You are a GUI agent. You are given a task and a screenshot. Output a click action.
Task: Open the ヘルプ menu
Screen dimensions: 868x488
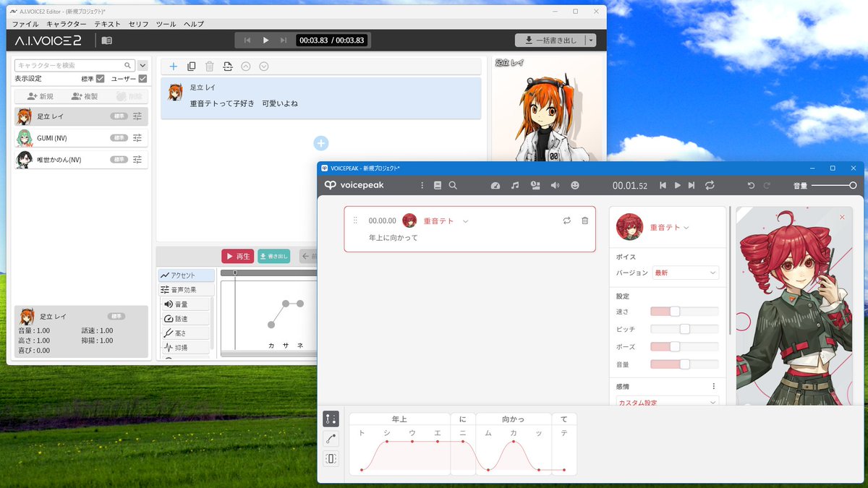pos(193,25)
